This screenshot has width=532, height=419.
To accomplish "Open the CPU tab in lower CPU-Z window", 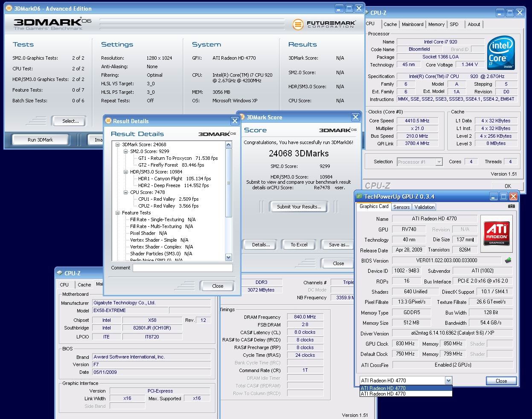I will 64,285.
